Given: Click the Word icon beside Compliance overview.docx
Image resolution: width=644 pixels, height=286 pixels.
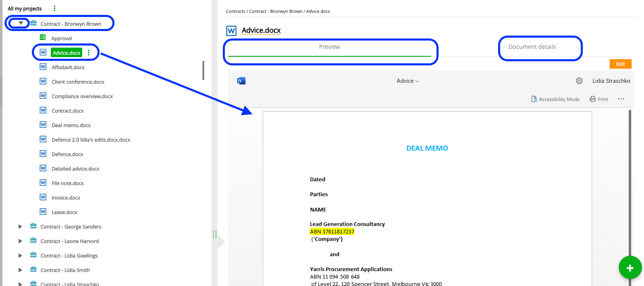Looking at the screenshot, I should 43,96.
